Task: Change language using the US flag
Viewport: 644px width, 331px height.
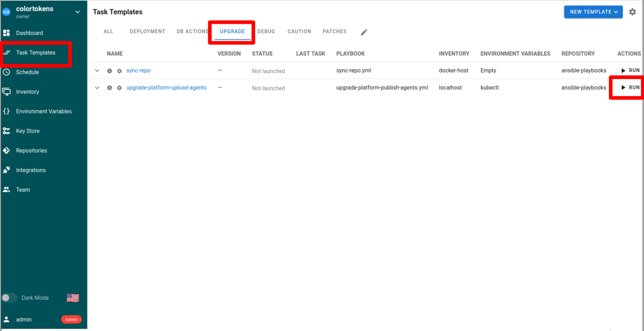Action: coord(73,298)
